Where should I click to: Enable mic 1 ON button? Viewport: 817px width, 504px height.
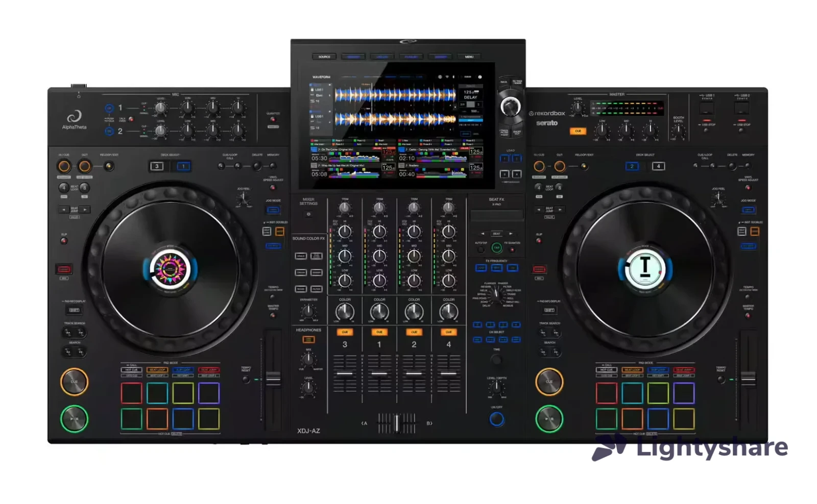click(109, 108)
